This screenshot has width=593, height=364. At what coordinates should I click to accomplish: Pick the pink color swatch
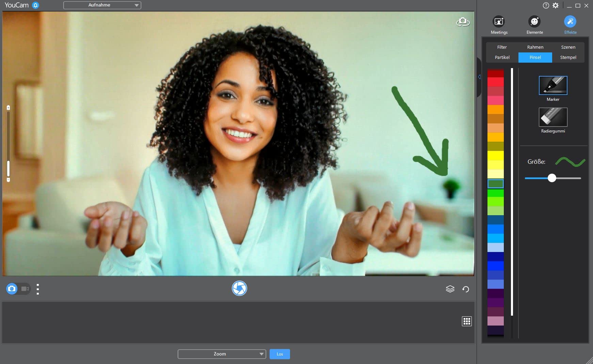point(495,100)
